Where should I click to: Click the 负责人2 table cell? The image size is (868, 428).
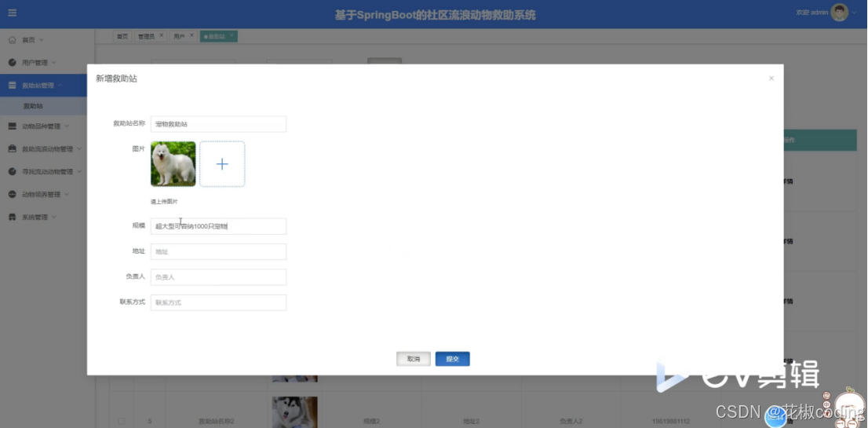tap(571, 422)
